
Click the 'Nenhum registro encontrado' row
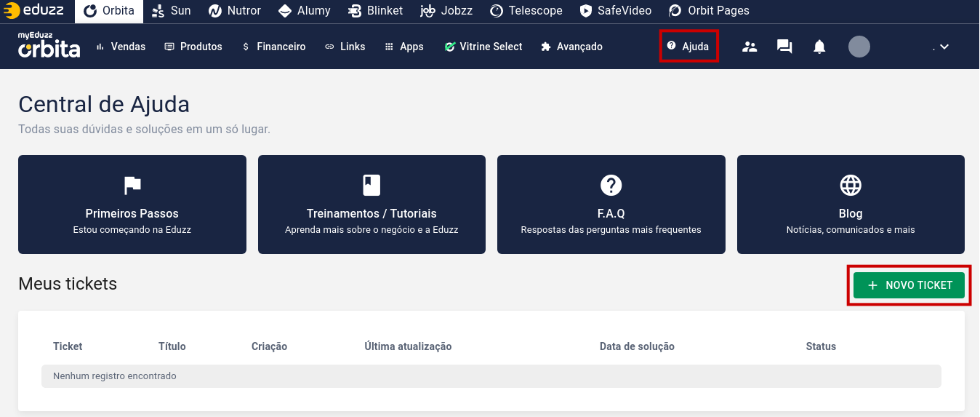pyautogui.click(x=491, y=376)
